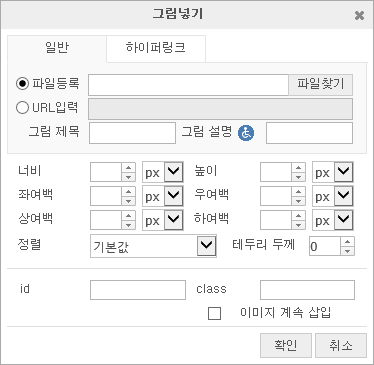Click the 파일찾기 button
This screenshot has width=374, height=365.
(320, 84)
